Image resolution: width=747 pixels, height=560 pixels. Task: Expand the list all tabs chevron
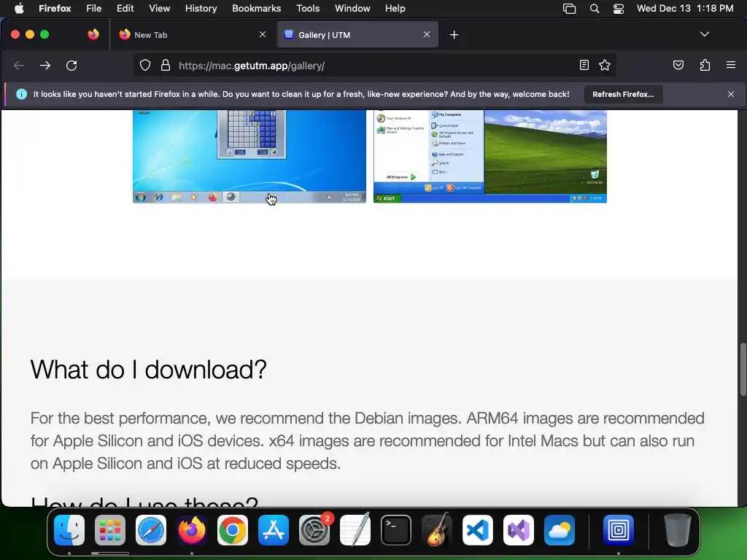(705, 34)
